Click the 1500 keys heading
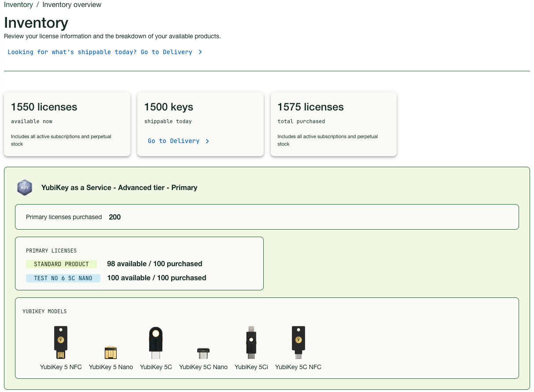The height and width of the screenshot is (392, 534). click(169, 107)
